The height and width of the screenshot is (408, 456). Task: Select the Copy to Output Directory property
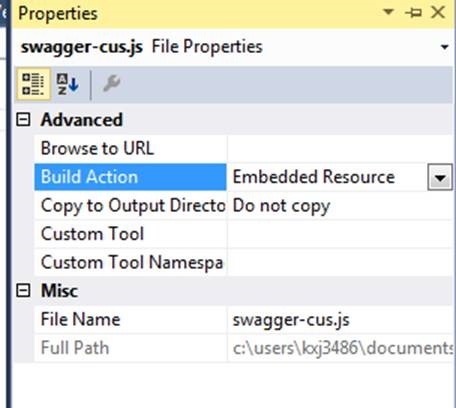pyautogui.click(x=130, y=206)
